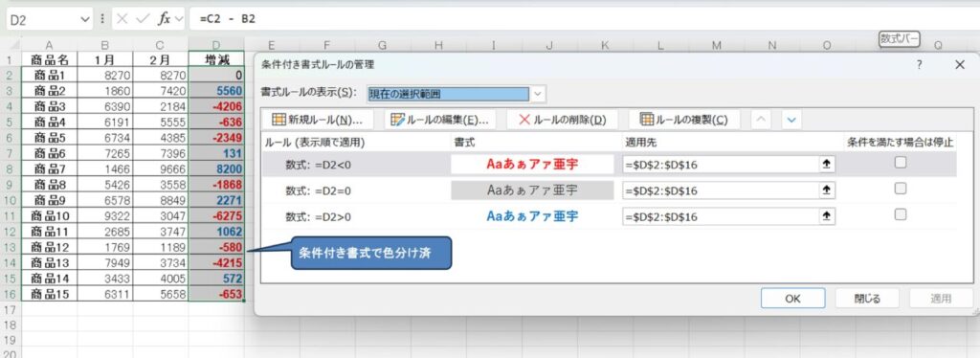Click cell with value -636

(216, 123)
